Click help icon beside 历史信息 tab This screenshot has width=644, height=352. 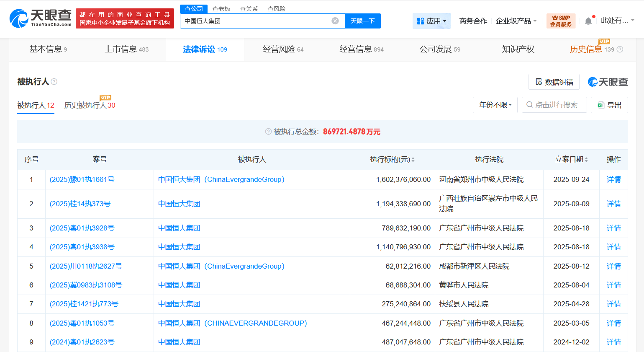[620, 49]
